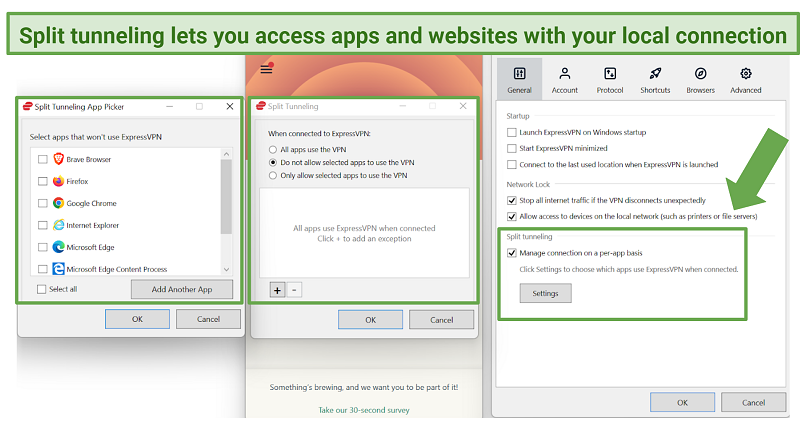Click the exceptions list box in Split Tunneling
Image resolution: width=806 pixels, height=434 pixels.
[364, 233]
